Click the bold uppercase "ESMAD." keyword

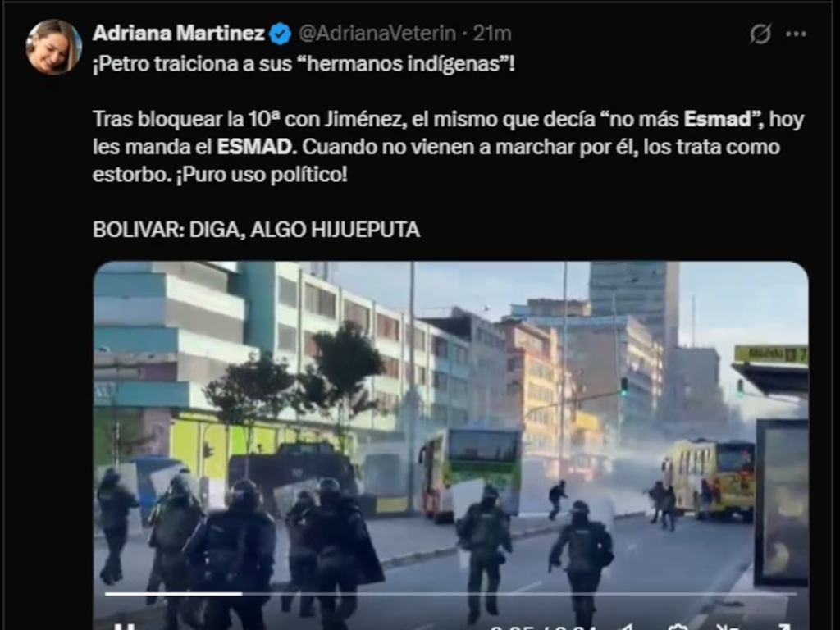[257, 147]
